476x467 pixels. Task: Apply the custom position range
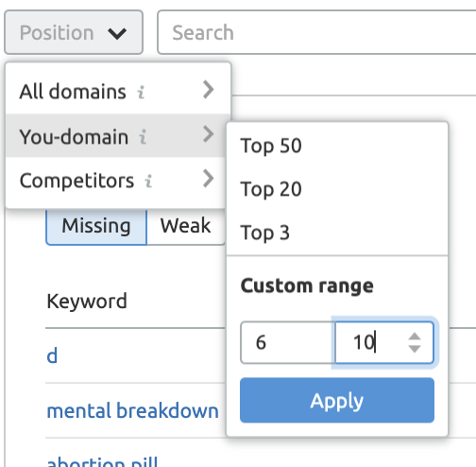pos(337,400)
